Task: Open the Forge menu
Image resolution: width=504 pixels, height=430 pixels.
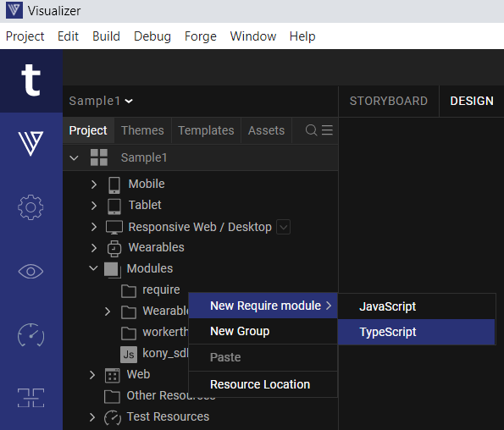Action: point(201,36)
